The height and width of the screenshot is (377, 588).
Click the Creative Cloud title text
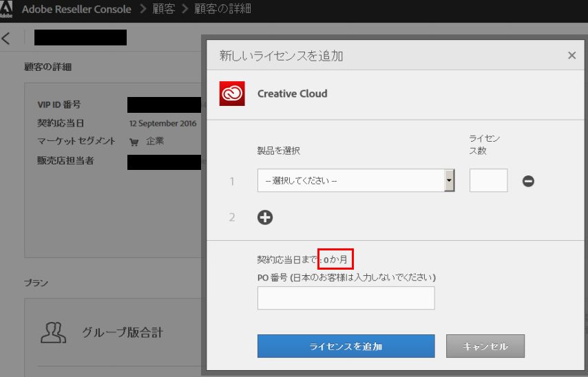point(292,94)
